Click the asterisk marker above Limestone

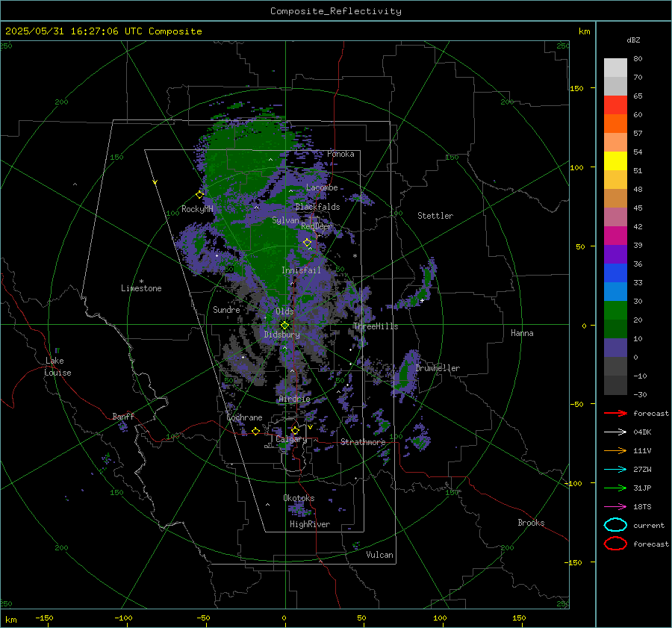141,282
